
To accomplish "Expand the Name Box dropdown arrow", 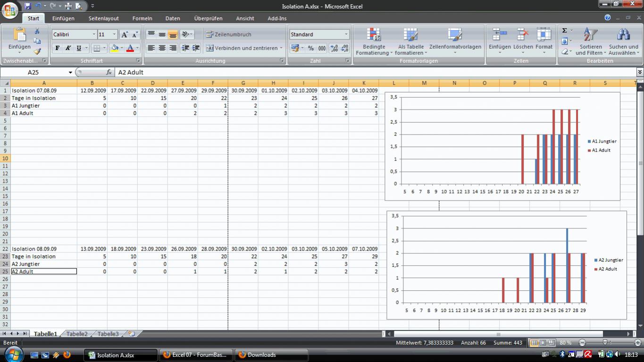I will pos(71,73).
